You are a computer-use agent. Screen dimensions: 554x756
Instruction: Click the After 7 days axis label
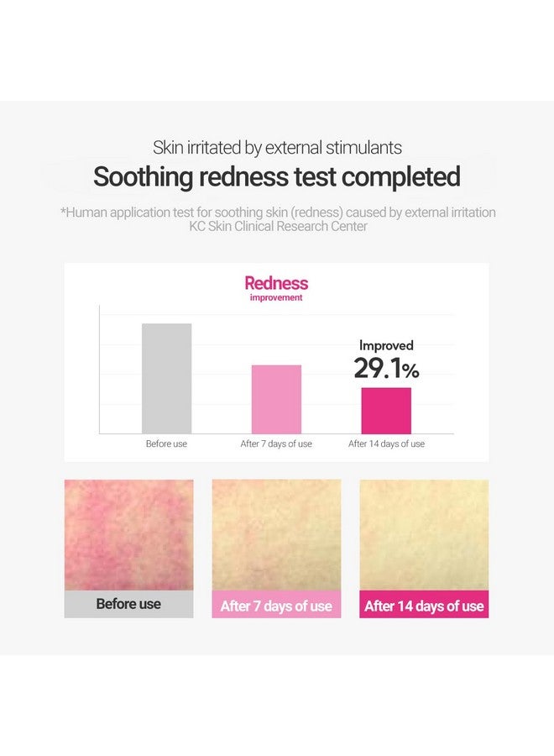click(x=276, y=444)
